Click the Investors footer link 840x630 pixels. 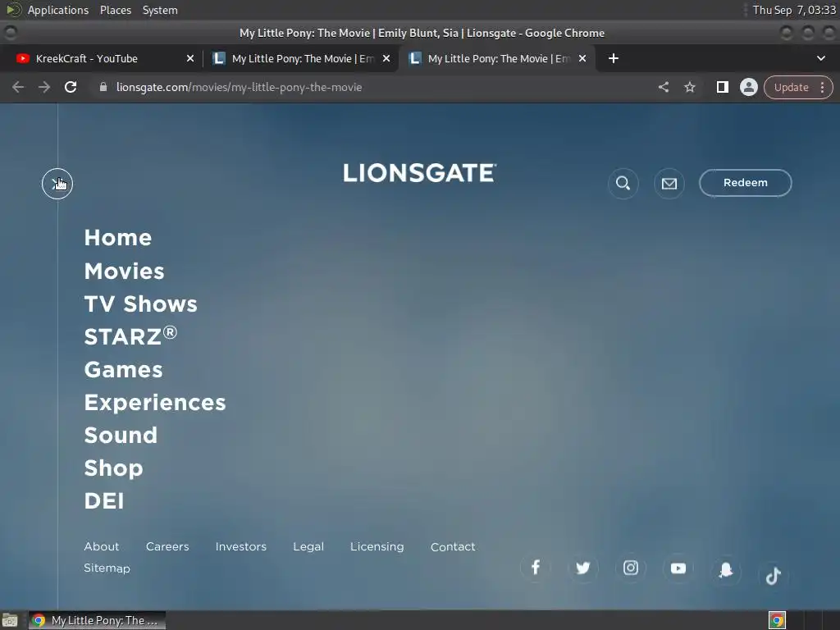[x=240, y=546]
